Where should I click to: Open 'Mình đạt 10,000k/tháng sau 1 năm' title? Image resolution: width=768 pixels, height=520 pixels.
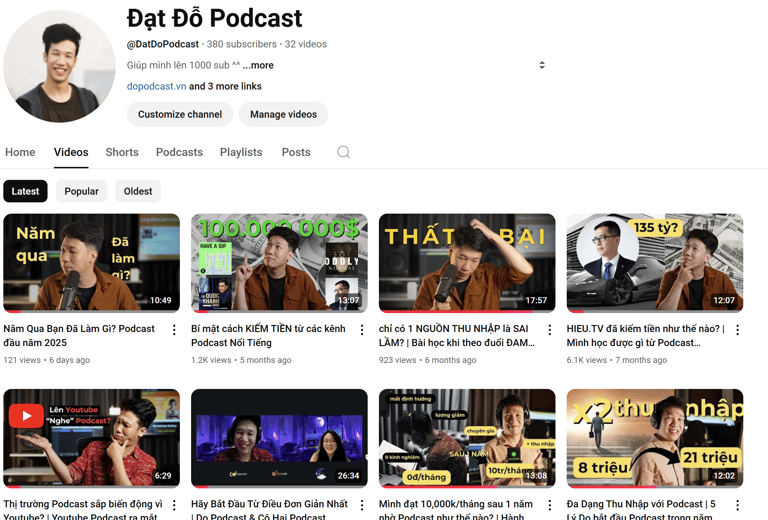pyautogui.click(x=456, y=509)
